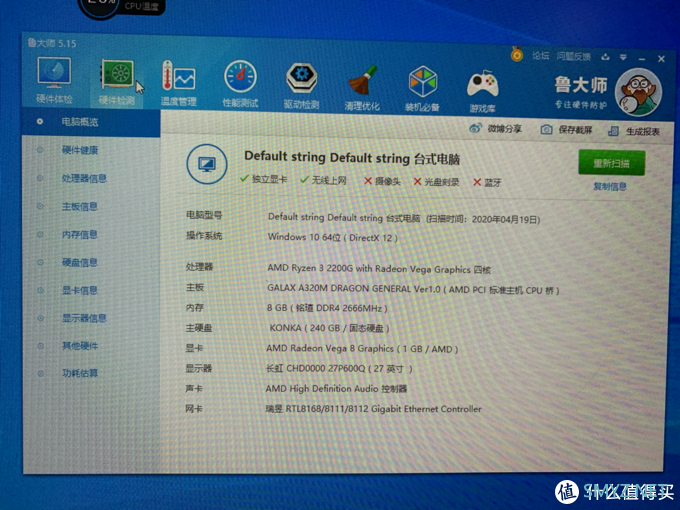The width and height of the screenshot is (680, 510).
Task: Click the 独立显卡 checkmark status
Action: point(263,179)
